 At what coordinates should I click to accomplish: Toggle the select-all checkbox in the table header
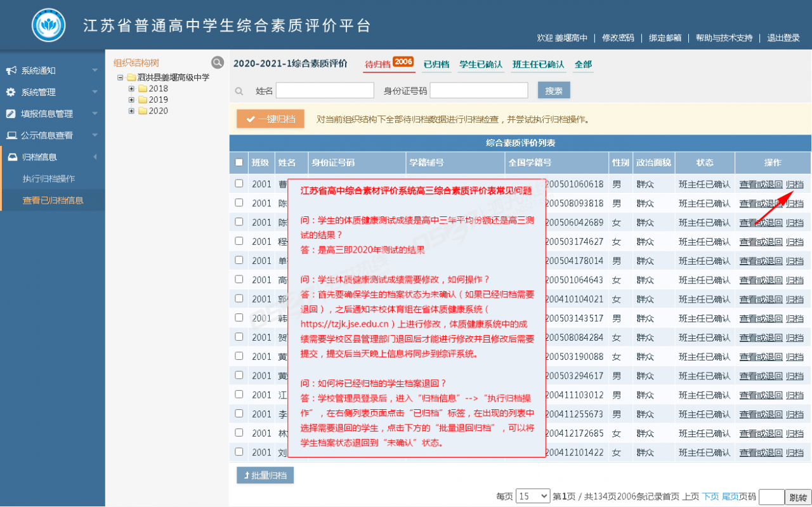click(x=239, y=162)
